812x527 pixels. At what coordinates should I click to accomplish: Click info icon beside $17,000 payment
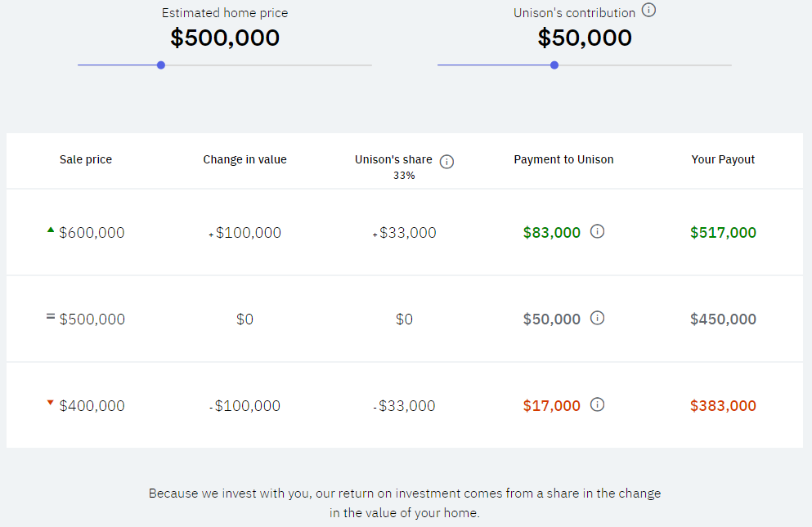[x=597, y=404]
